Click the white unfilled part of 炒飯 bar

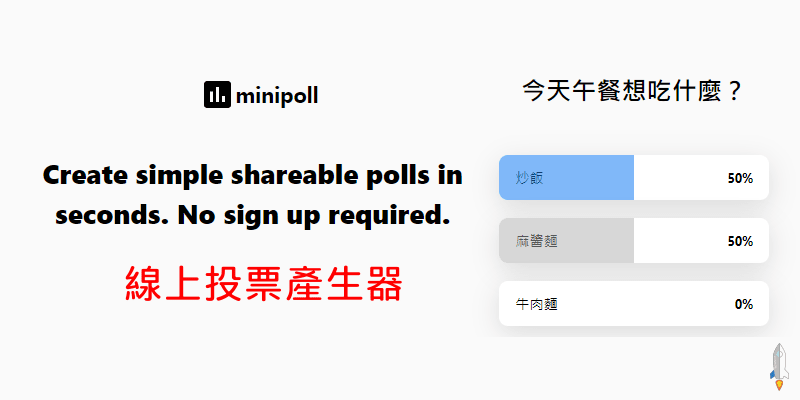coord(680,178)
